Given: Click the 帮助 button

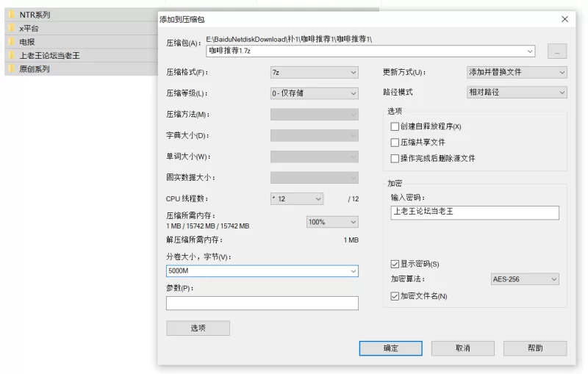Looking at the screenshot, I should (x=535, y=348).
